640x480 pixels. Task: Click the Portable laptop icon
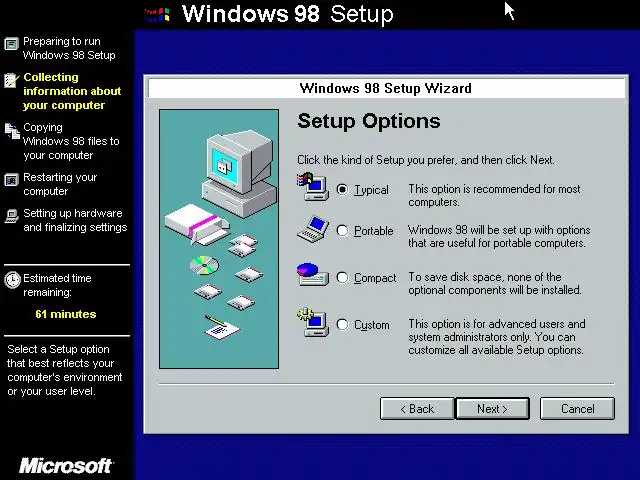[313, 229]
